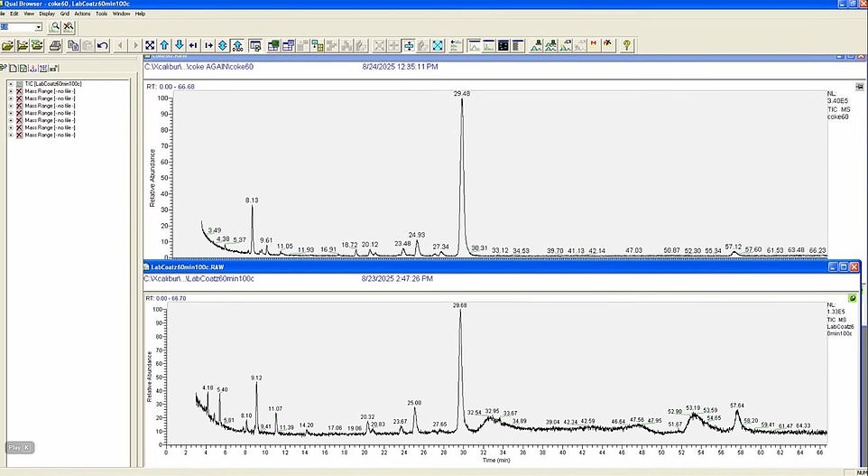The height and width of the screenshot is (476, 868).
Task: Open the combo box dropdown arrow under the menu
Action: coord(38,27)
